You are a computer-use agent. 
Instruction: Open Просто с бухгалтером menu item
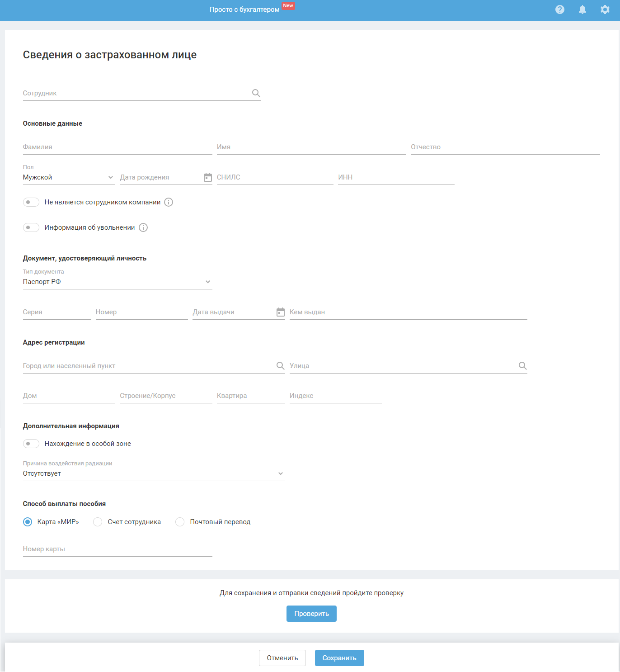point(244,9)
